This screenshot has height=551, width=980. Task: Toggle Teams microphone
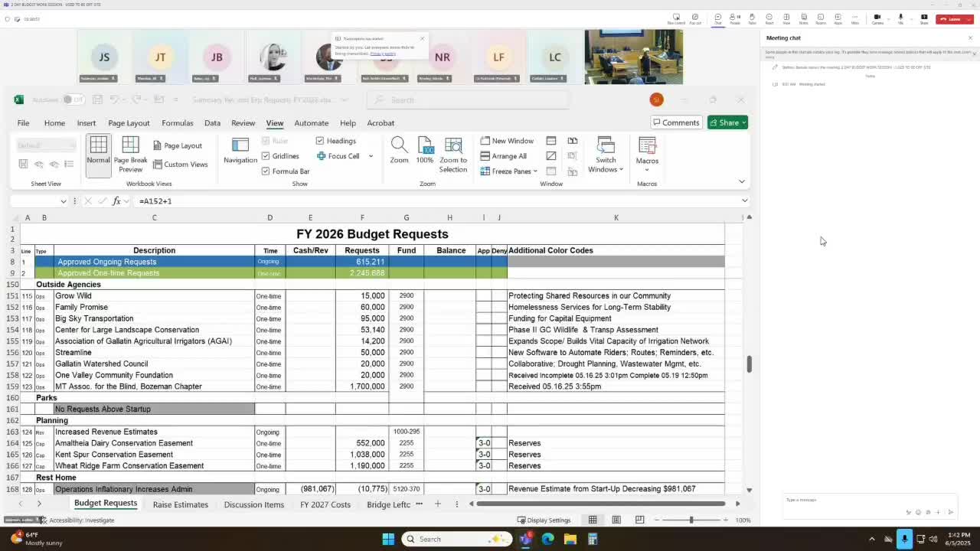click(900, 18)
